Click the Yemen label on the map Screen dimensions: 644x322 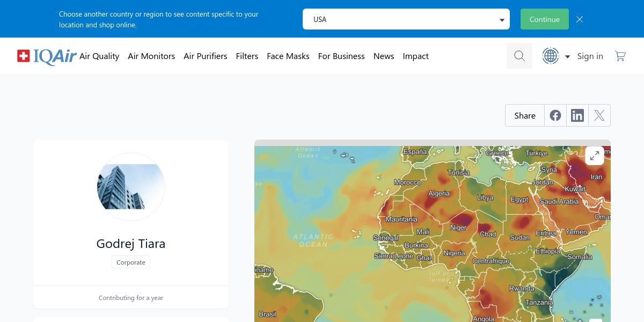coord(576,232)
